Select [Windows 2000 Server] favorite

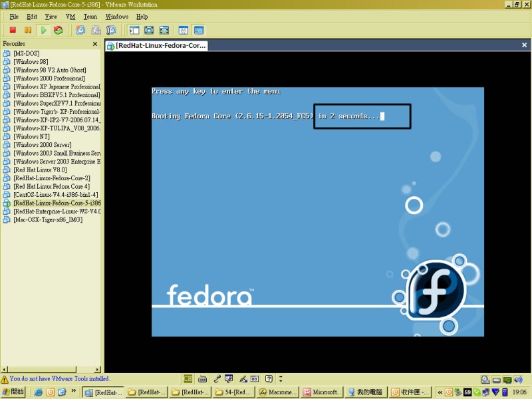[x=43, y=145]
